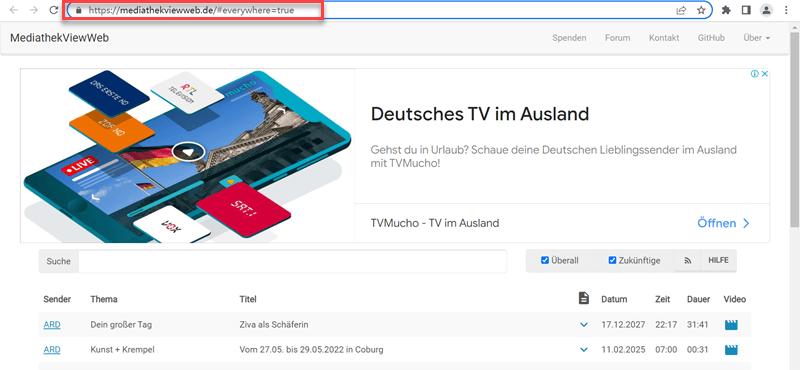Expand description for Dein großer Tag row

pos(584,325)
